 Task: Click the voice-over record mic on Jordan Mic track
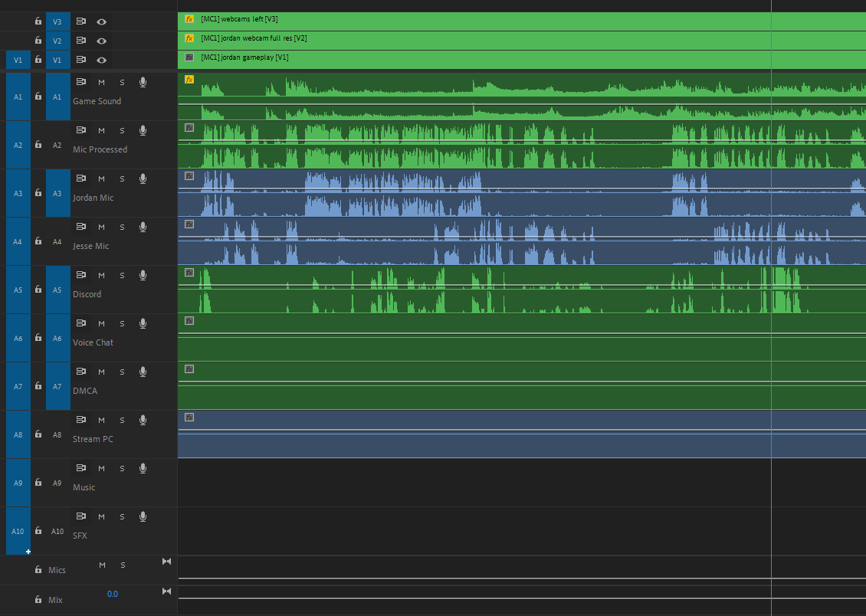coord(143,179)
